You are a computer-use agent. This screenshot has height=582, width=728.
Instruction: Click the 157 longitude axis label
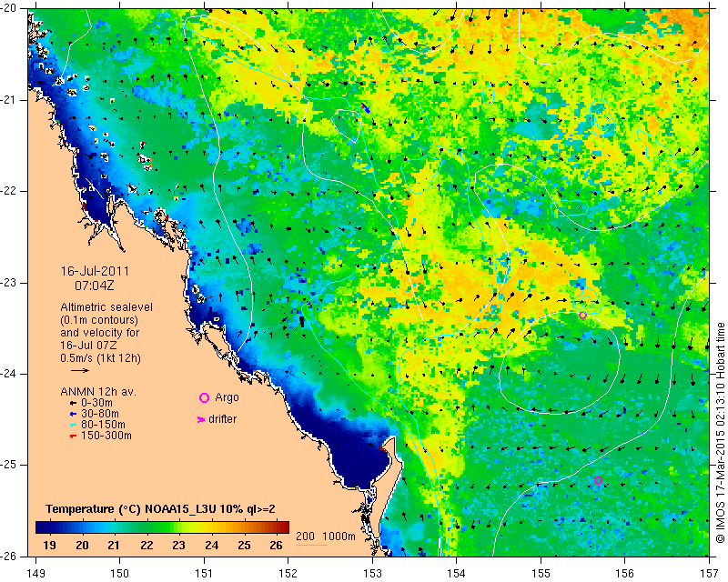click(710, 574)
